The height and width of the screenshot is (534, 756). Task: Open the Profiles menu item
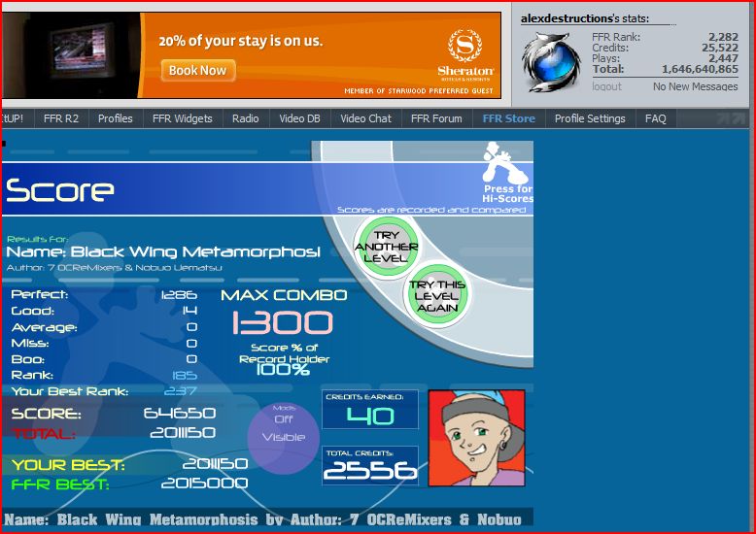(x=116, y=118)
